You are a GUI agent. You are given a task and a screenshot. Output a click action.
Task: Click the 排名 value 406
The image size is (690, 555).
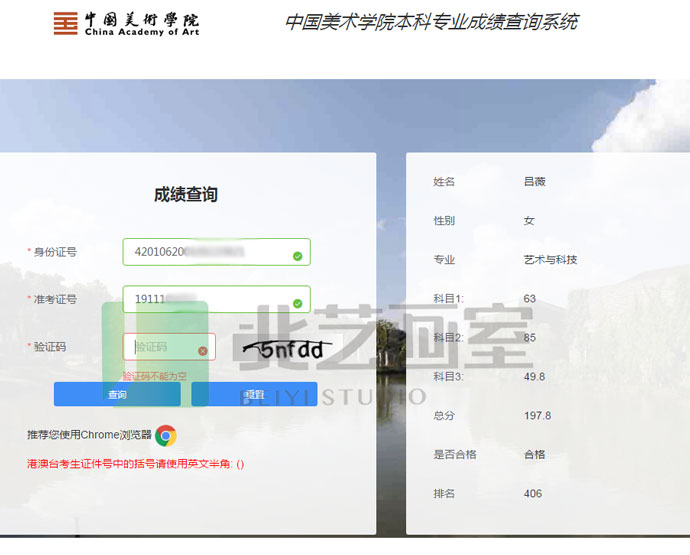[x=532, y=494]
